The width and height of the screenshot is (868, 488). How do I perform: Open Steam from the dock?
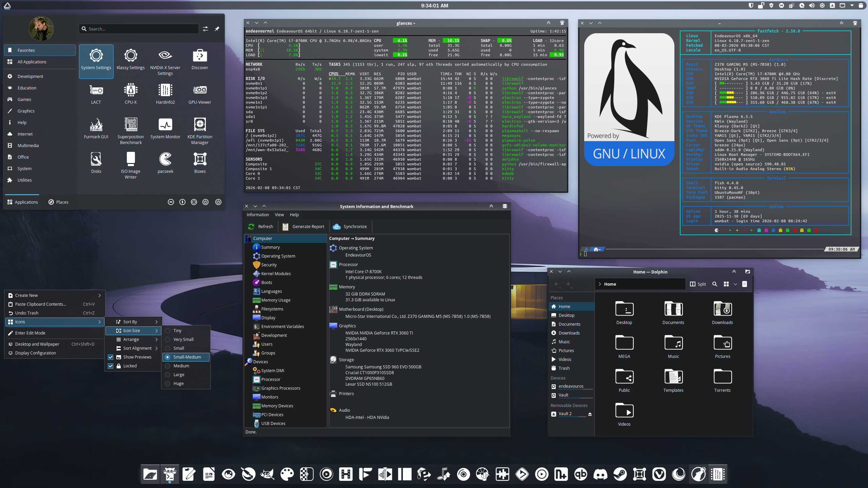tap(620, 474)
